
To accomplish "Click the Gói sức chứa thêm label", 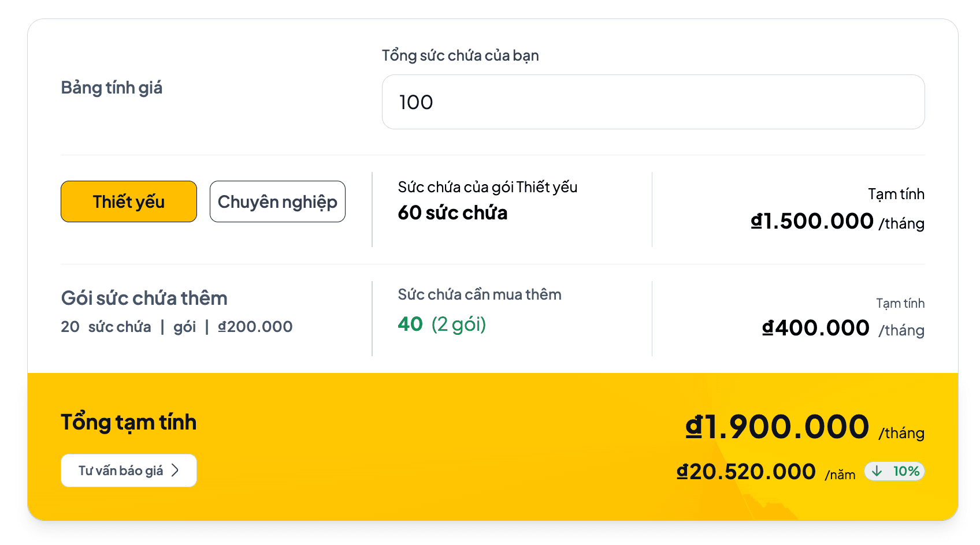I will tap(144, 298).
